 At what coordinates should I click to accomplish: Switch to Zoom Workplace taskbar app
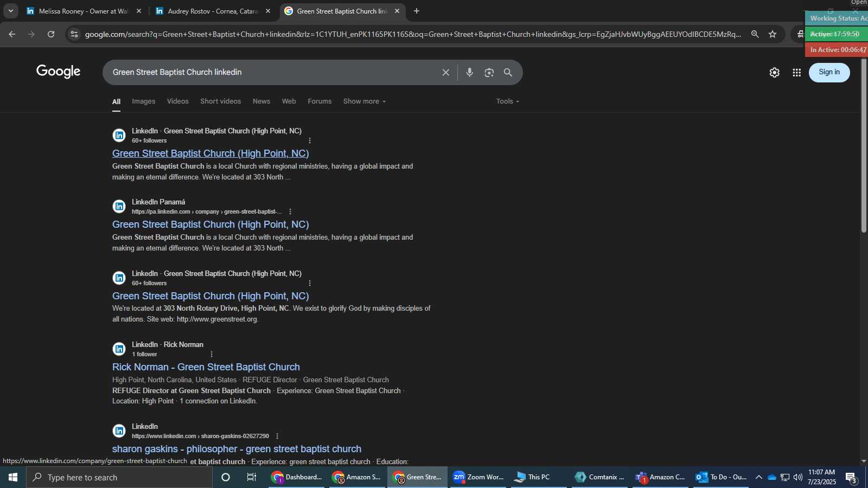point(478,477)
